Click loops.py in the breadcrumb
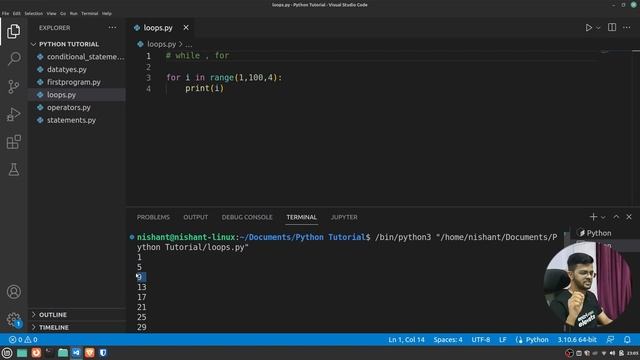The image size is (640, 360). pyautogui.click(x=161, y=44)
